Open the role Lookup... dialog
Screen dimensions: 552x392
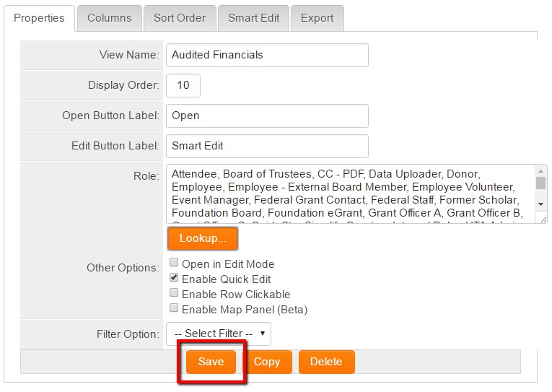pos(203,238)
